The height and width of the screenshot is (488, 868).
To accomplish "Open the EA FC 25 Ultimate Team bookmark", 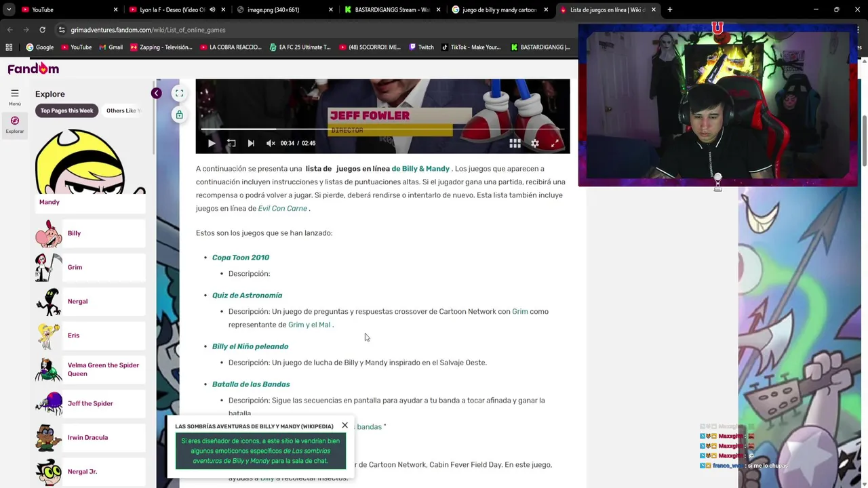I will point(300,47).
